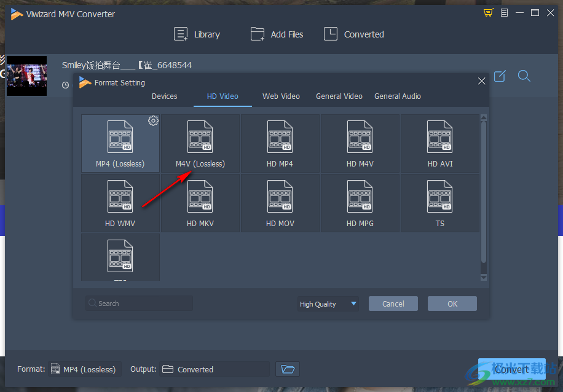Image resolution: width=563 pixels, height=392 pixels.
Task: Open settings gear on MP4 (Lossless)
Action: pyautogui.click(x=153, y=121)
